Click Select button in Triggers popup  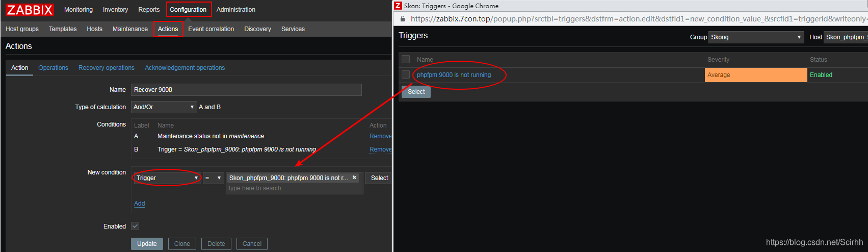[x=416, y=92]
